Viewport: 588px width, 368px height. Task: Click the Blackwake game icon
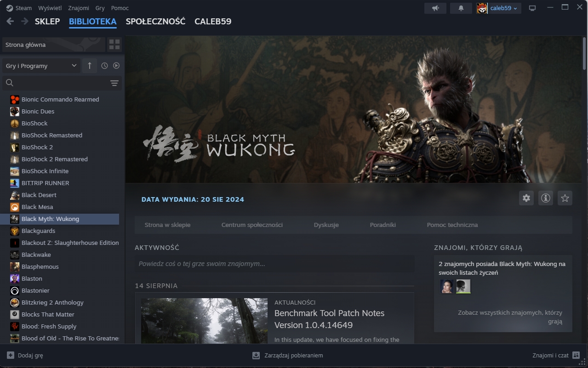click(14, 255)
